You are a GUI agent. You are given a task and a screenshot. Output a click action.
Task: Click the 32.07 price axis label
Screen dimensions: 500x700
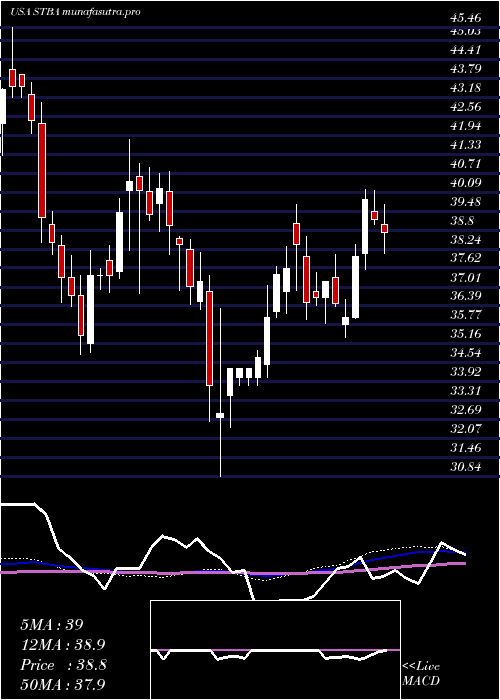click(466, 429)
